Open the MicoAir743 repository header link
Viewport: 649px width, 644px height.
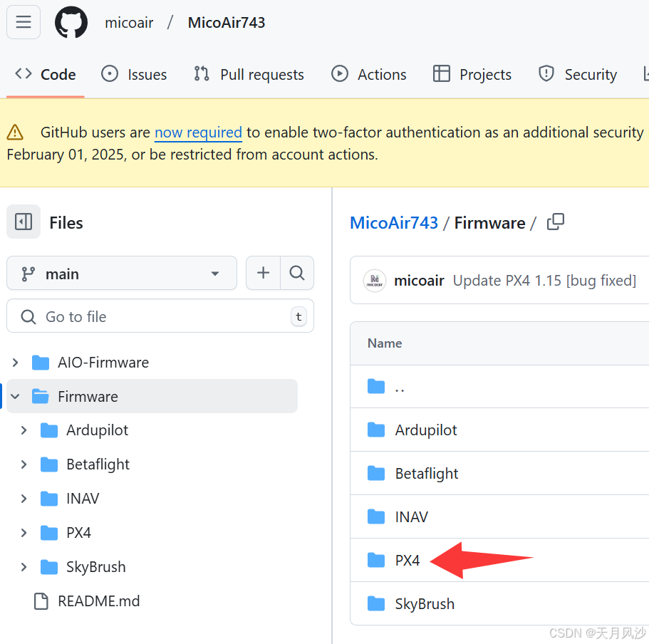(x=226, y=23)
